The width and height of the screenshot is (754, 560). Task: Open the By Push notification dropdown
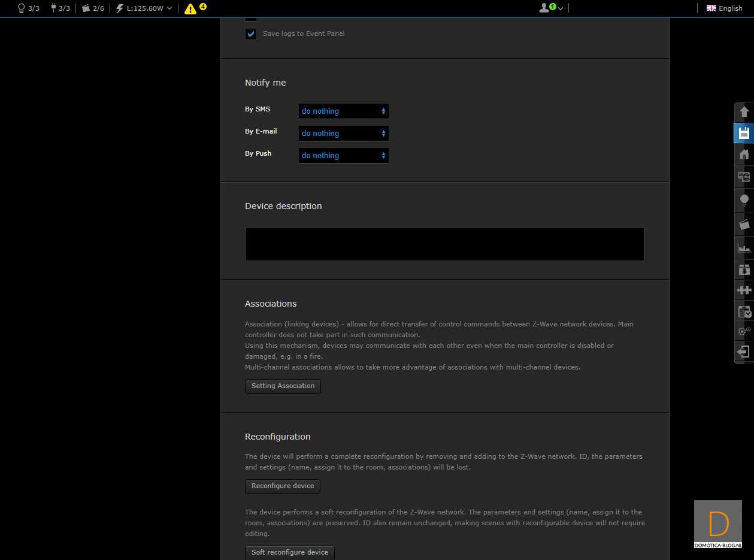343,156
